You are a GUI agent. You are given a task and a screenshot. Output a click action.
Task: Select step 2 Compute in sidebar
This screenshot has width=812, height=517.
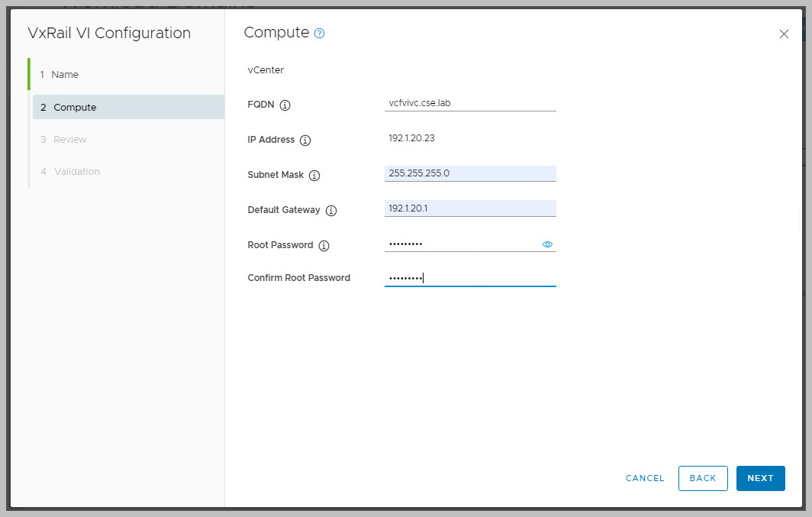click(x=75, y=108)
